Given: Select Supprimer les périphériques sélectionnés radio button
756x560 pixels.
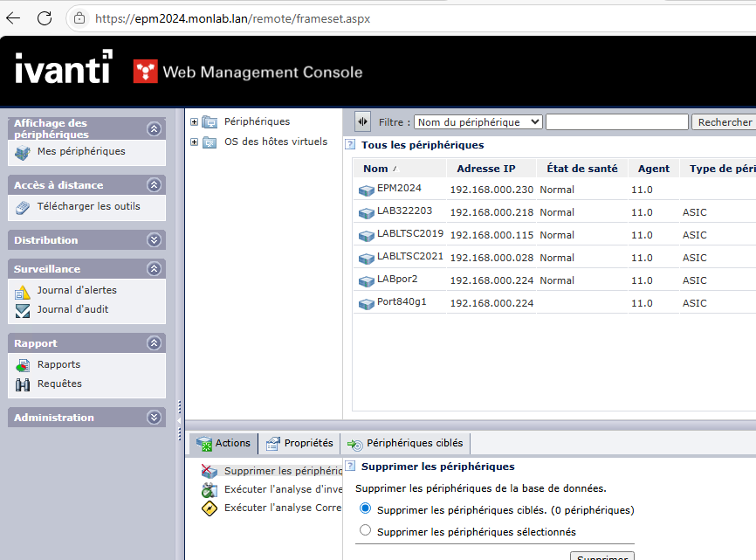Looking at the screenshot, I should tap(365, 531).
